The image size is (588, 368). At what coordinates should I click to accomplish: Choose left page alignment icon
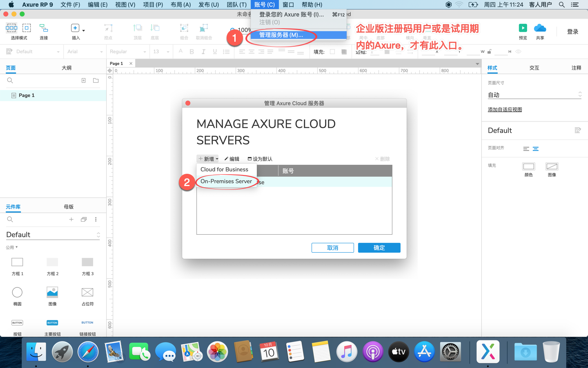point(526,149)
